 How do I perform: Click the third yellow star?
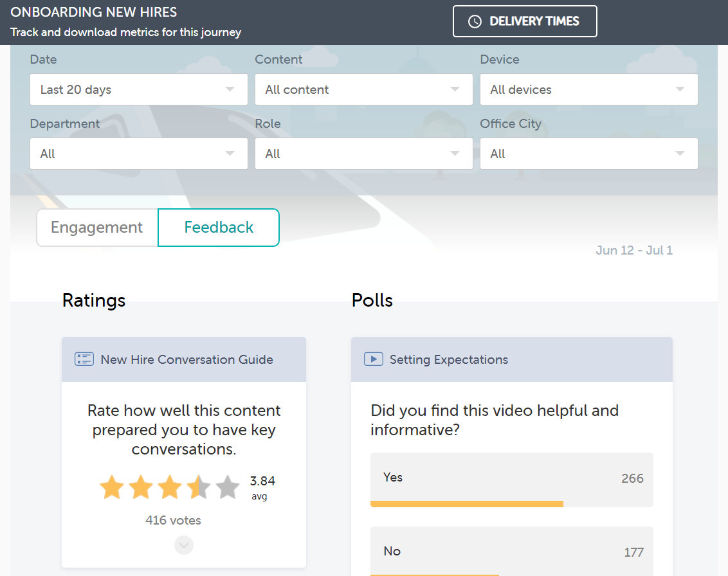pyautogui.click(x=169, y=487)
